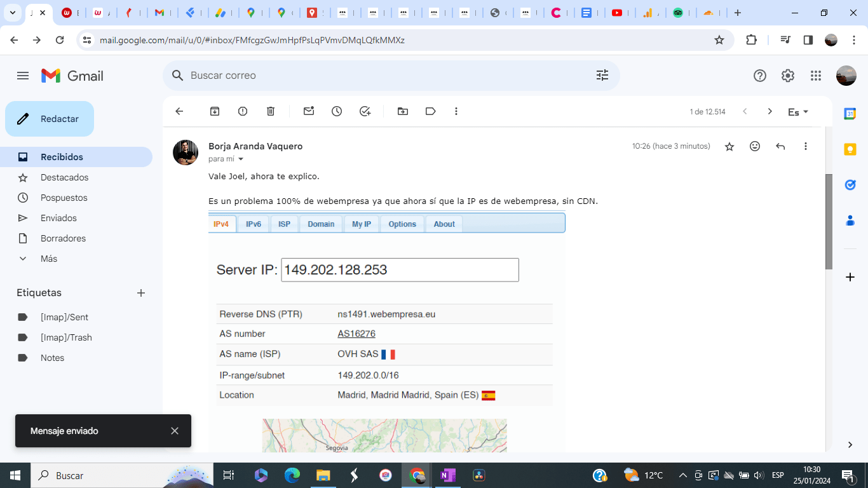Open Chrome tab search dropdown
868x488 pixels.
click(13, 13)
